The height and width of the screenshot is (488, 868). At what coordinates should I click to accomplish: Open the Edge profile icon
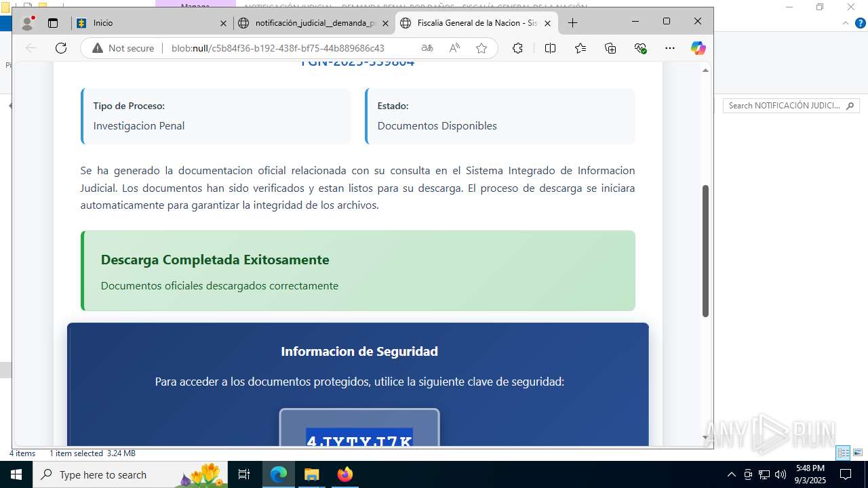click(x=28, y=23)
